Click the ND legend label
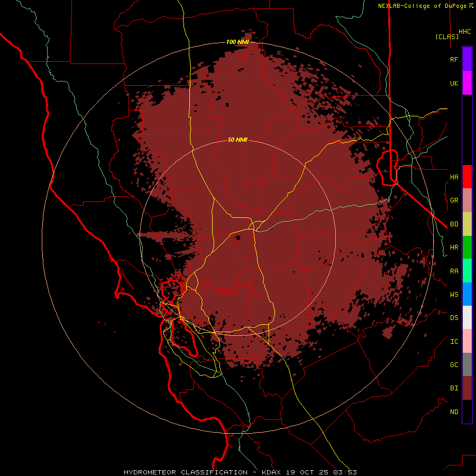This screenshot has height=476, width=476. click(x=454, y=411)
